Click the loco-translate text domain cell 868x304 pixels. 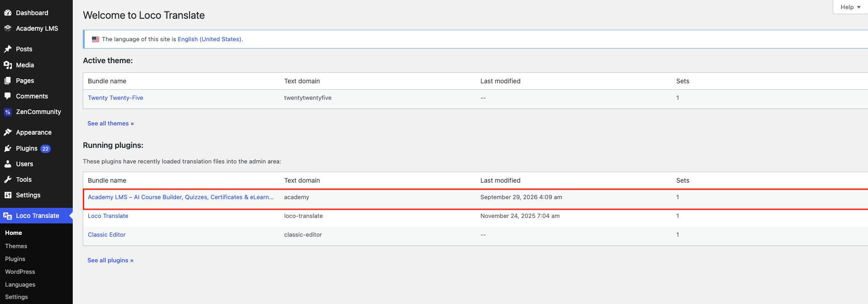pos(303,216)
